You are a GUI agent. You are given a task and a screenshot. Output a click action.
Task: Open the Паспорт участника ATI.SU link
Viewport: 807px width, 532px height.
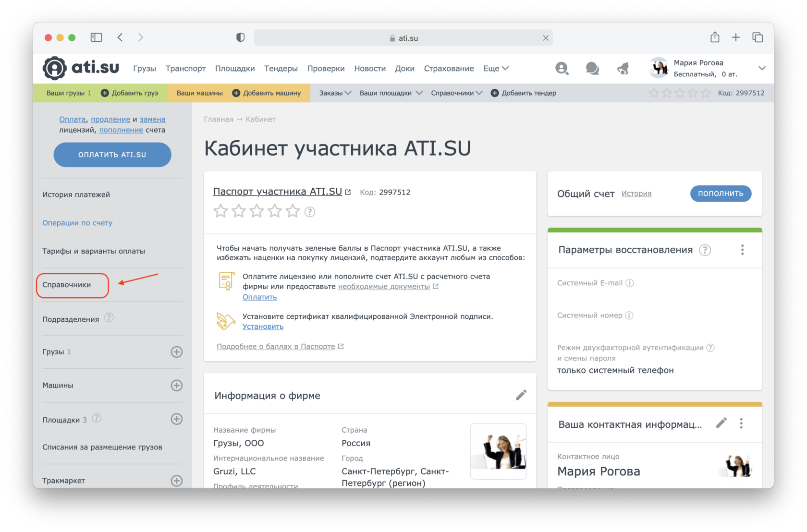tap(278, 192)
